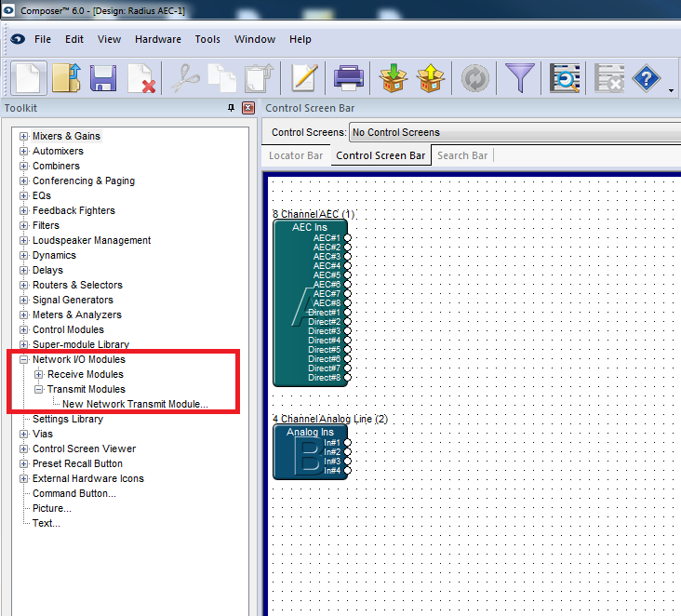Click the Command Button... tree item
The height and width of the screenshot is (616, 681).
click(74, 493)
